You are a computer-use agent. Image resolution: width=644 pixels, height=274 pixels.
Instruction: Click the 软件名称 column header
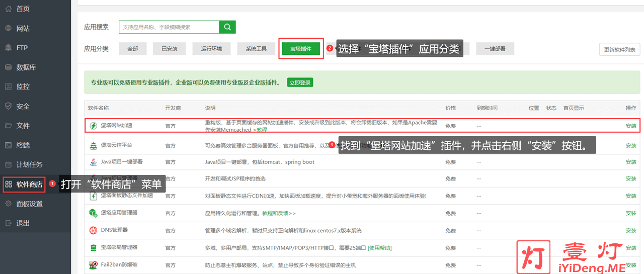98,108
